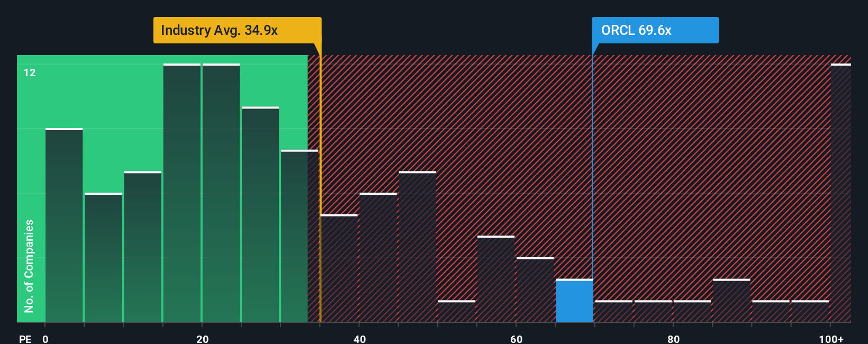Click the first green bar at PE 0
This screenshot has width=868, height=344.
click(64, 225)
